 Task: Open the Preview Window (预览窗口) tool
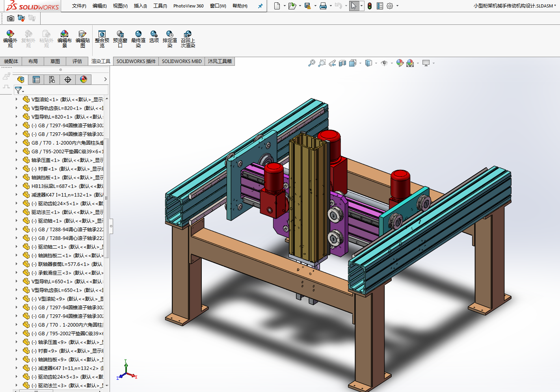coord(120,39)
